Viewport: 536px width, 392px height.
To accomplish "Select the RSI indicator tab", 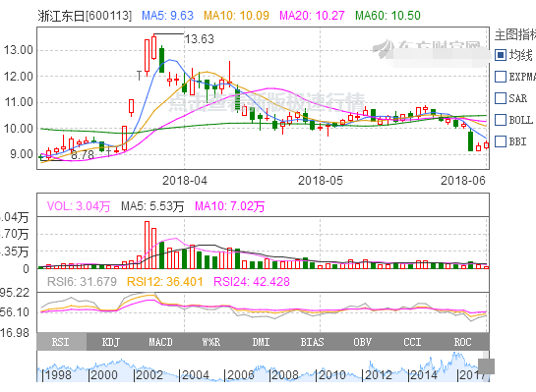I will (x=62, y=342).
